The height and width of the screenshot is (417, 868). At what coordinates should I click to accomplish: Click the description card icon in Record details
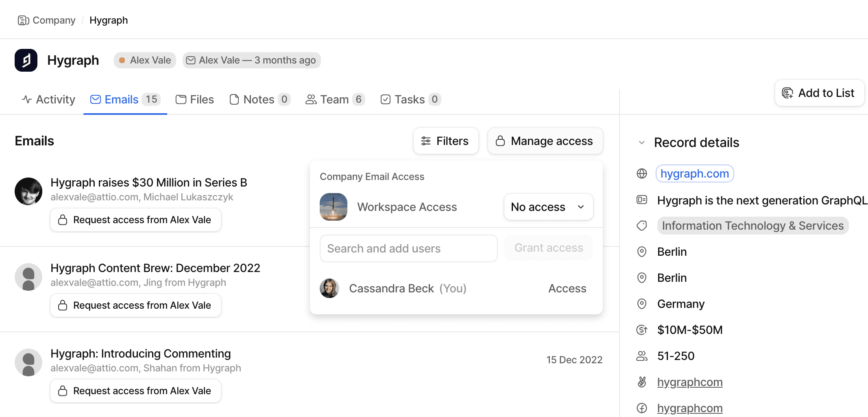[642, 200]
